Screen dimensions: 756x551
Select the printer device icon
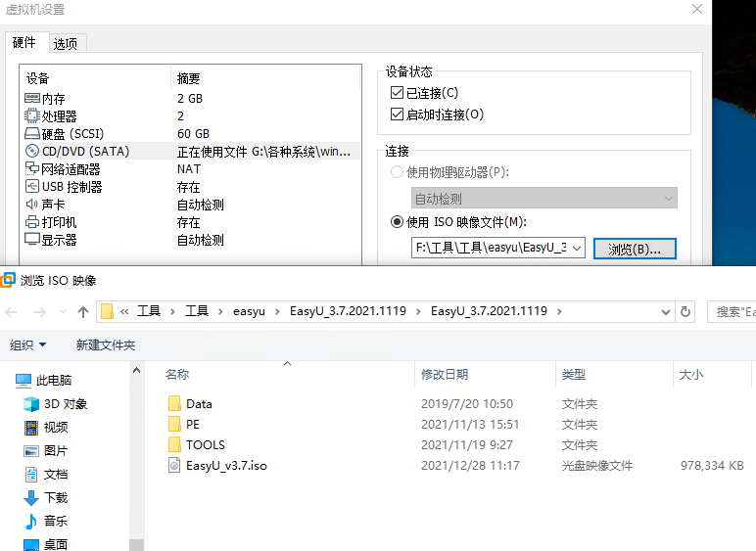pyautogui.click(x=32, y=222)
